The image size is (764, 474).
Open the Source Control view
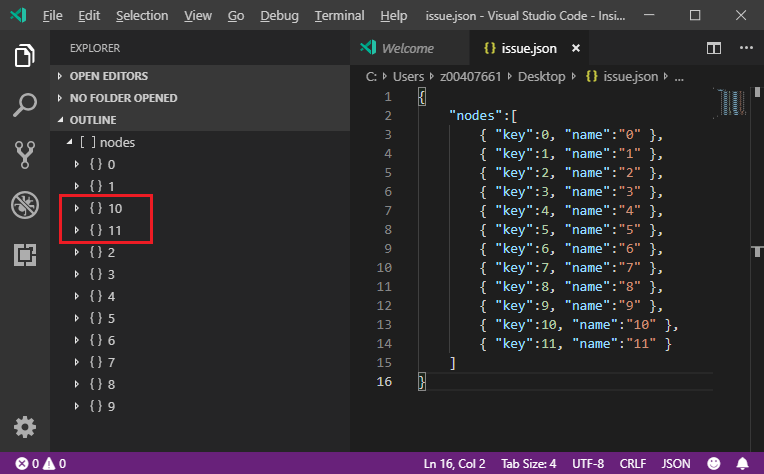(x=24, y=155)
